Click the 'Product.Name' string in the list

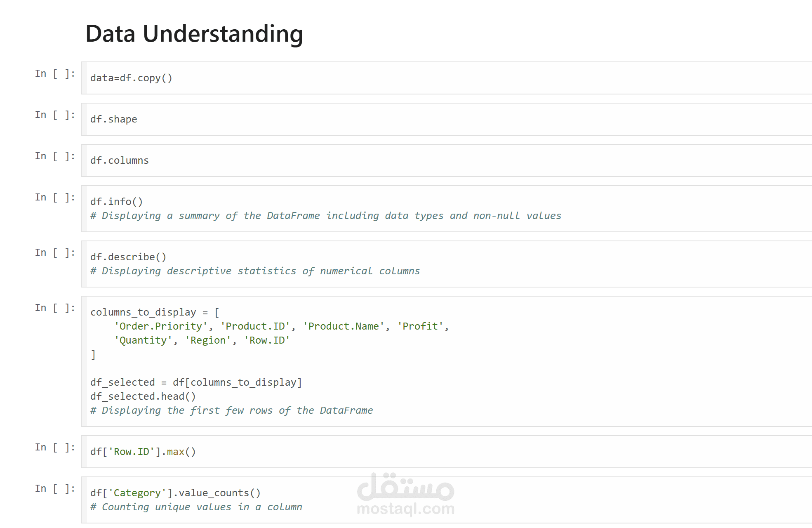(x=344, y=326)
